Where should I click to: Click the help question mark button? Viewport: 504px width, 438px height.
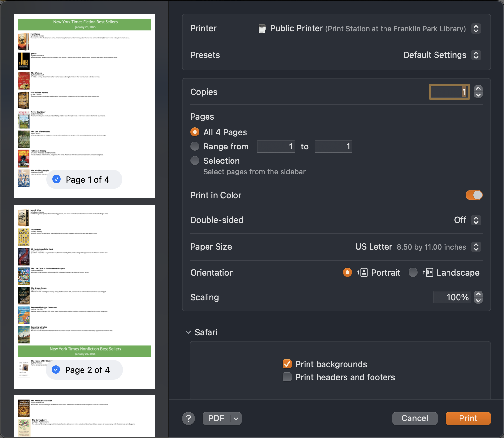click(188, 419)
